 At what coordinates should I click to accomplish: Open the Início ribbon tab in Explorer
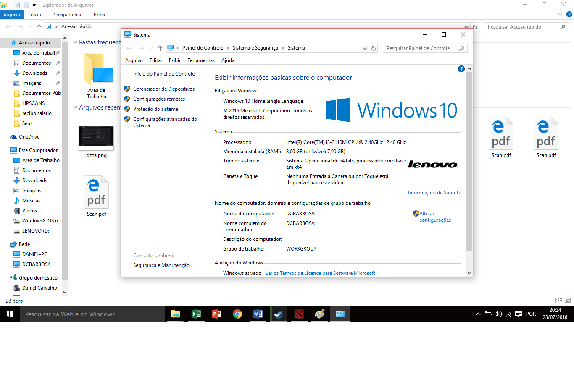35,15
